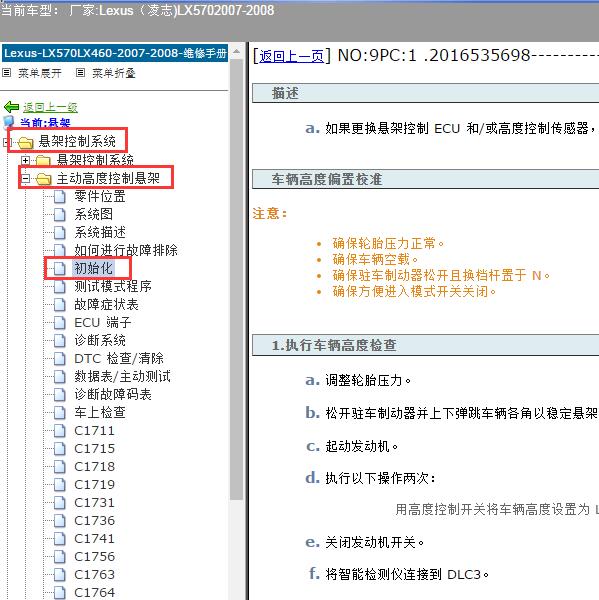Click the 1.执行车辆高度检查 section header

click(x=426, y=345)
